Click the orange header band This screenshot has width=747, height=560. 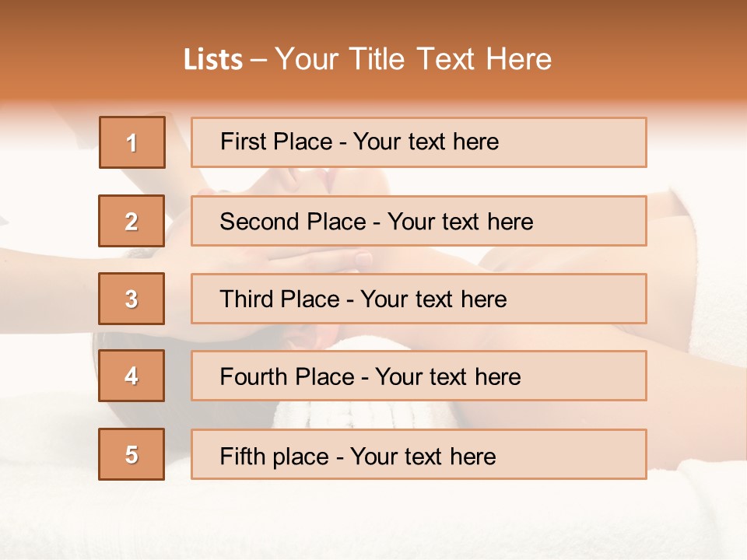click(x=373, y=50)
